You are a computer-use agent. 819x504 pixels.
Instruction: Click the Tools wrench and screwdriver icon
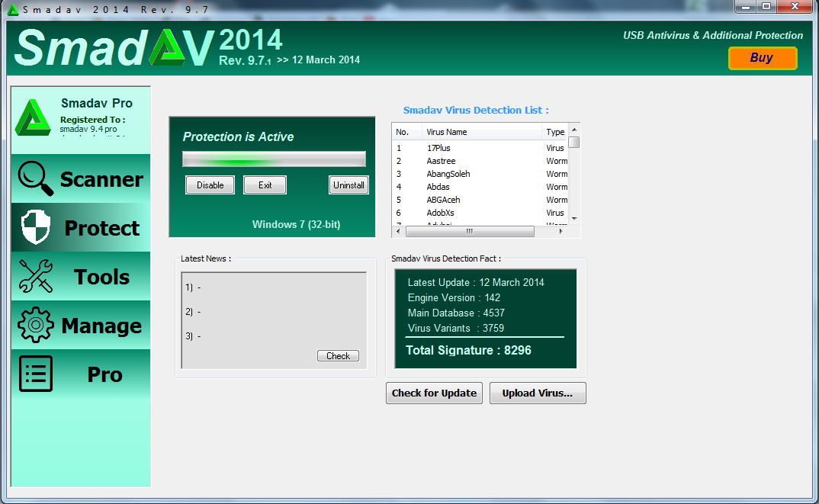tap(36, 276)
